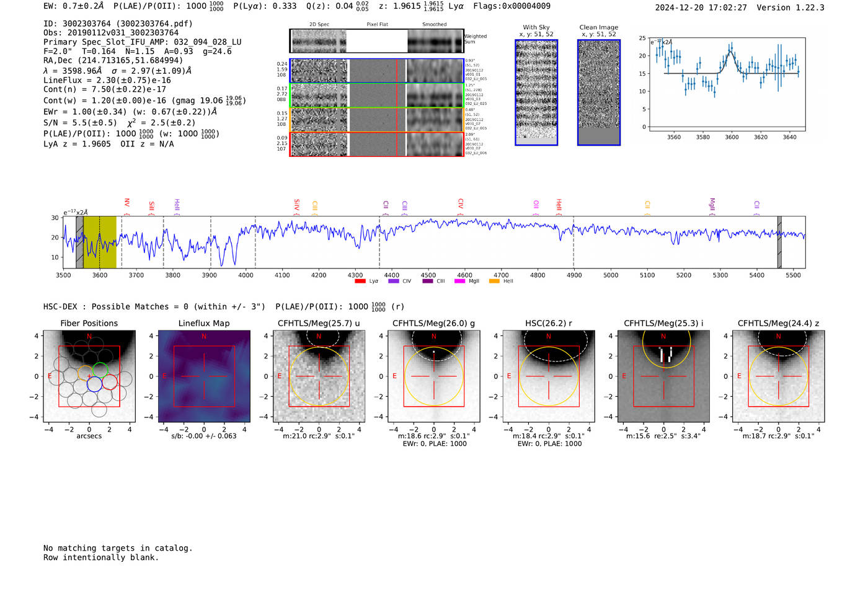Click the purple CIV legend swatch

394,281
